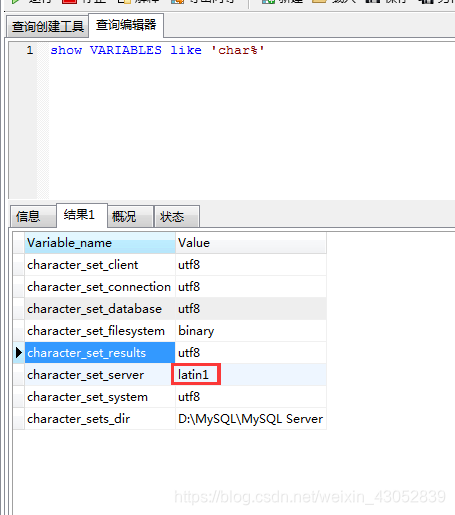Select the character_set_system cell
The image size is (455, 515).
[x=100, y=397]
